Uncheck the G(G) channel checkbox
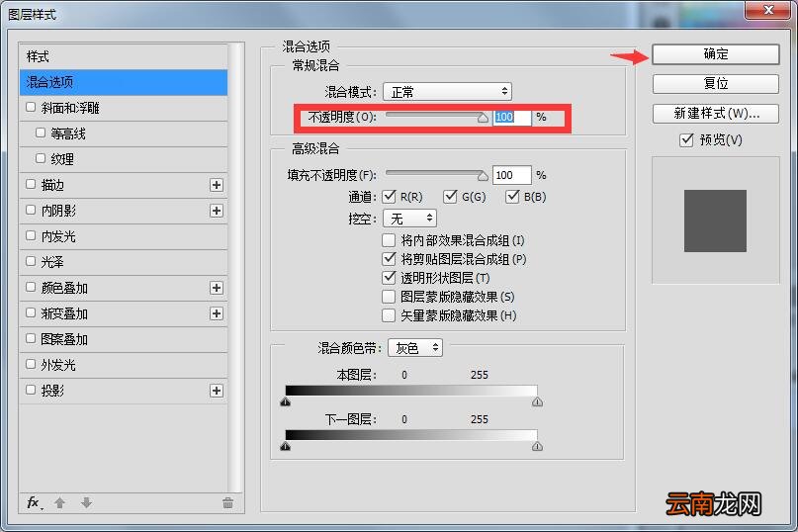The height and width of the screenshot is (532, 798). pyautogui.click(x=450, y=197)
